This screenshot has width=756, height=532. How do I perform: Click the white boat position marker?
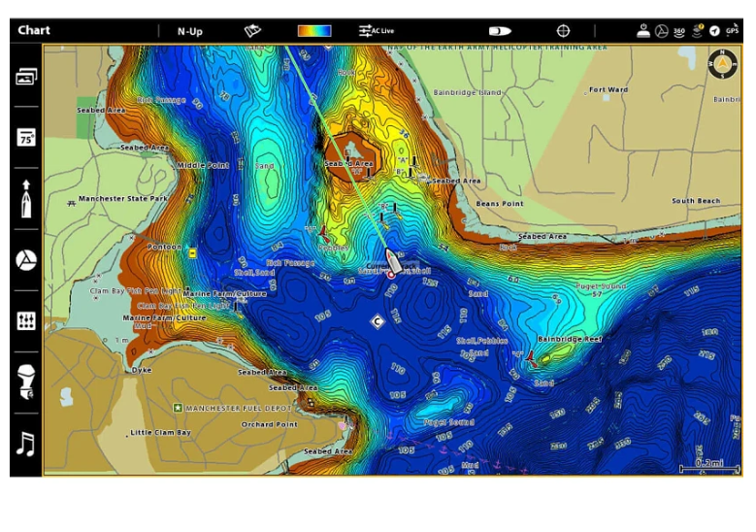click(394, 260)
